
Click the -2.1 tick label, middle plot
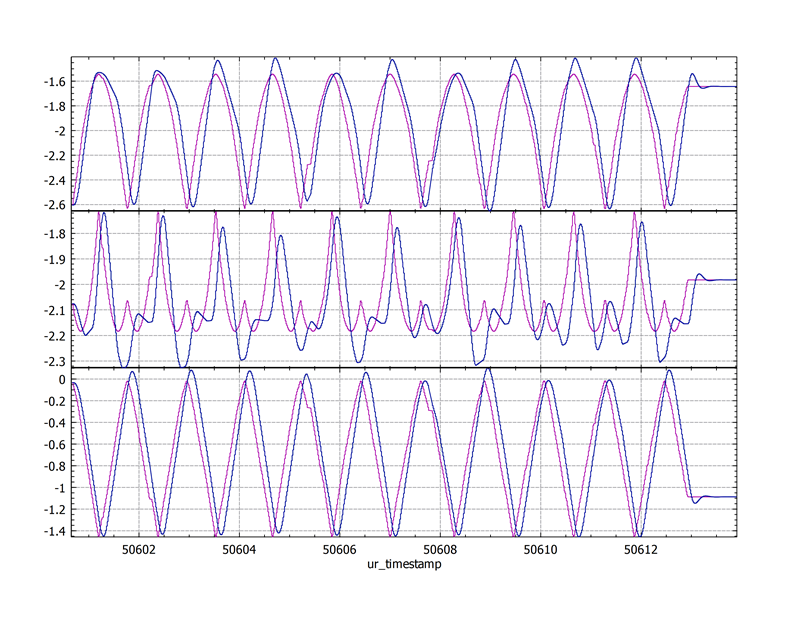(55, 310)
